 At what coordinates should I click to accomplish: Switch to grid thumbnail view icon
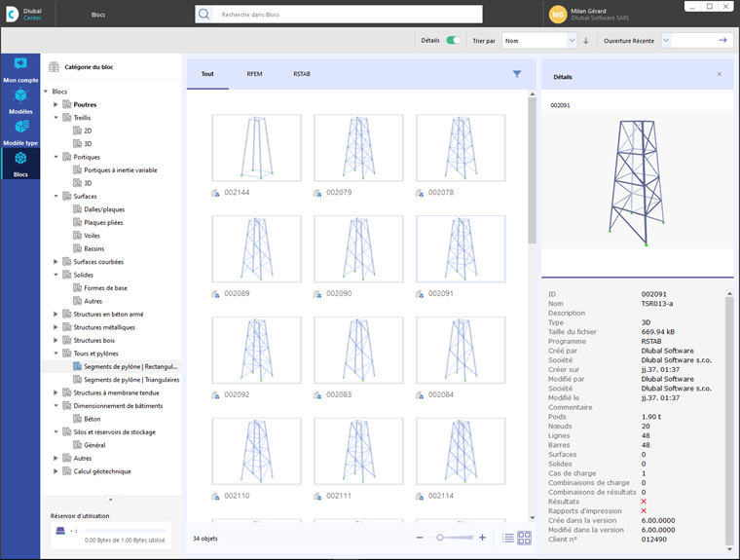524,538
